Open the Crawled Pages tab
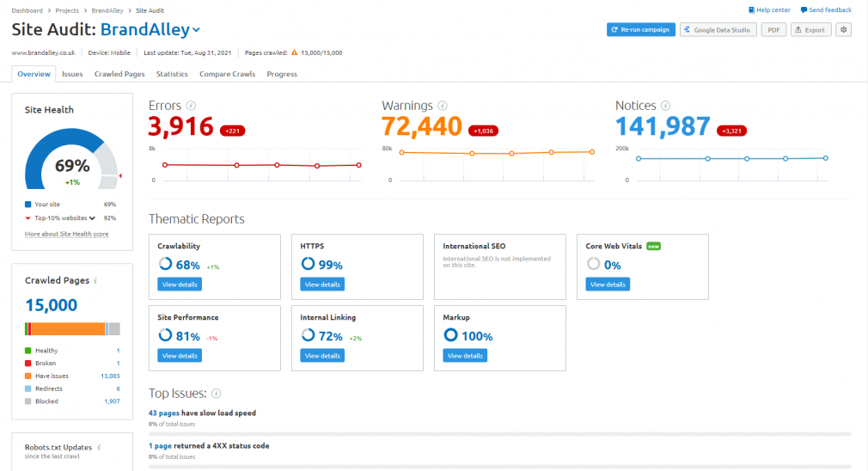 [x=119, y=74]
